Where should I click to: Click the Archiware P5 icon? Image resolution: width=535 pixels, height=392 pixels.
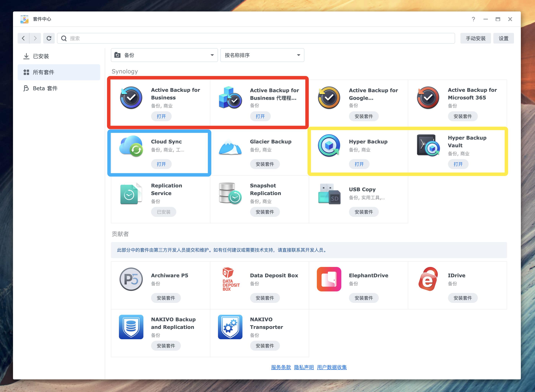click(131, 279)
